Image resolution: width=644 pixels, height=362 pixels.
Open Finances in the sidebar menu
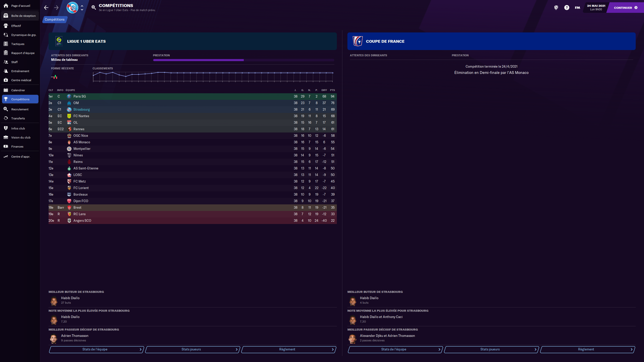[x=17, y=147]
